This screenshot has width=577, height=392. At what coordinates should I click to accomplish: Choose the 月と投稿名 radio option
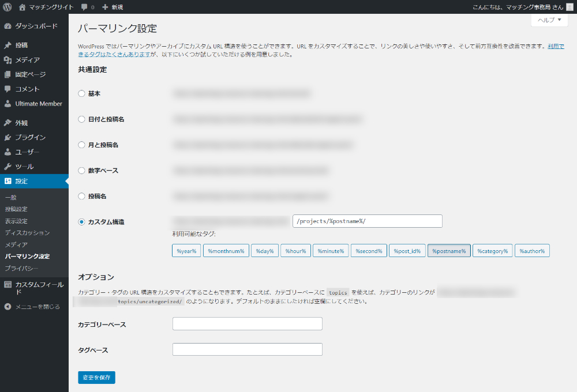pyautogui.click(x=82, y=145)
